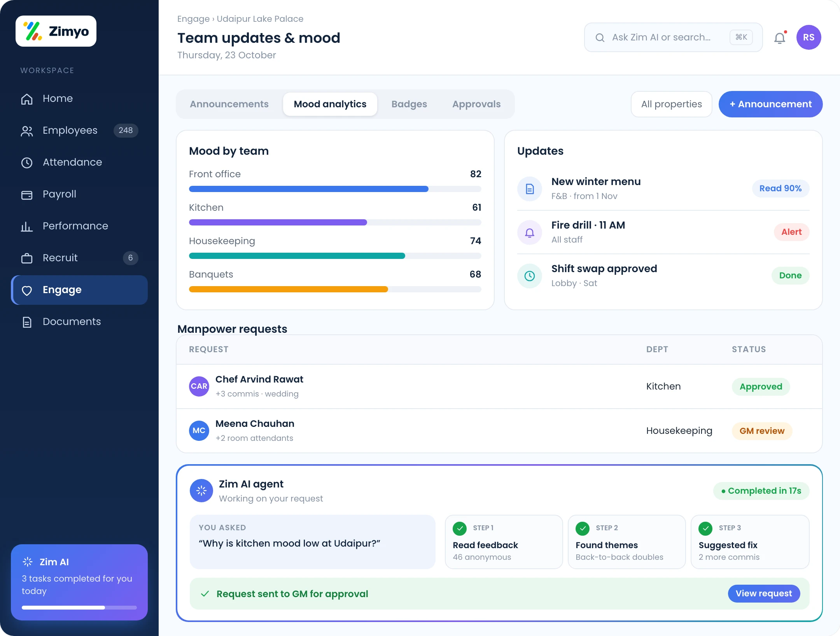Focus the Ask Zim AI search field
This screenshot has width=840, height=636.
[x=674, y=37]
